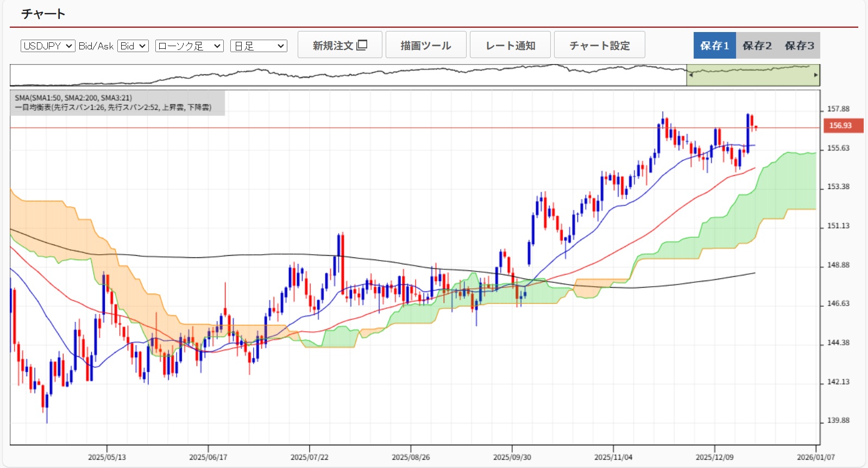Image resolution: width=868 pixels, height=468 pixels.
Task: Open the ローソク足 chart type dropdown
Action: (x=189, y=46)
